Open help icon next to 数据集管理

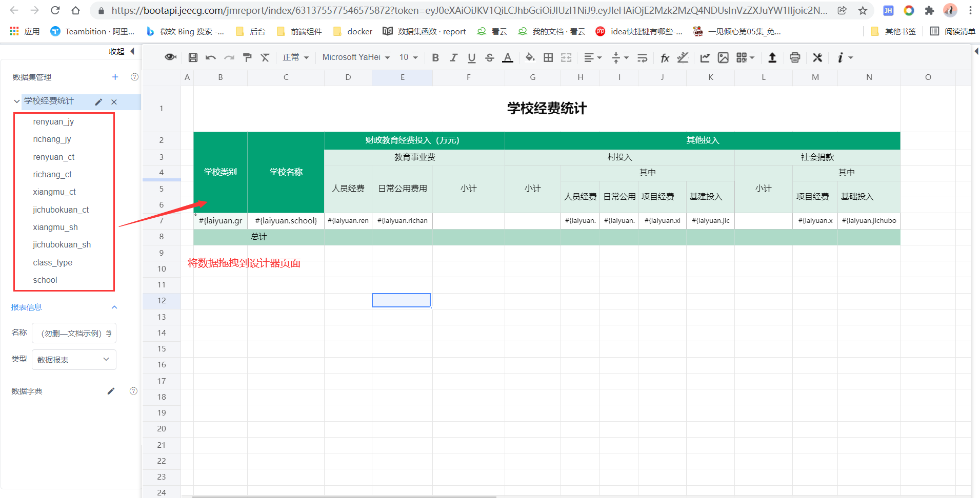point(134,77)
